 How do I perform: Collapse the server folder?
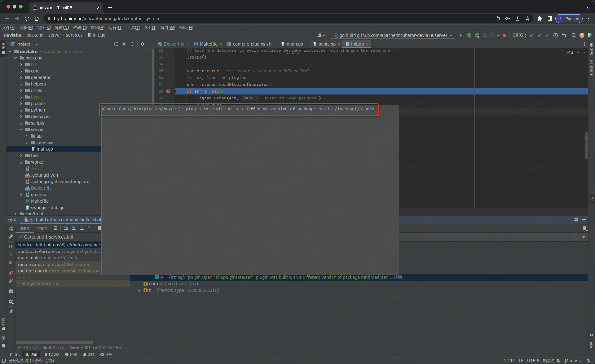click(21, 129)
